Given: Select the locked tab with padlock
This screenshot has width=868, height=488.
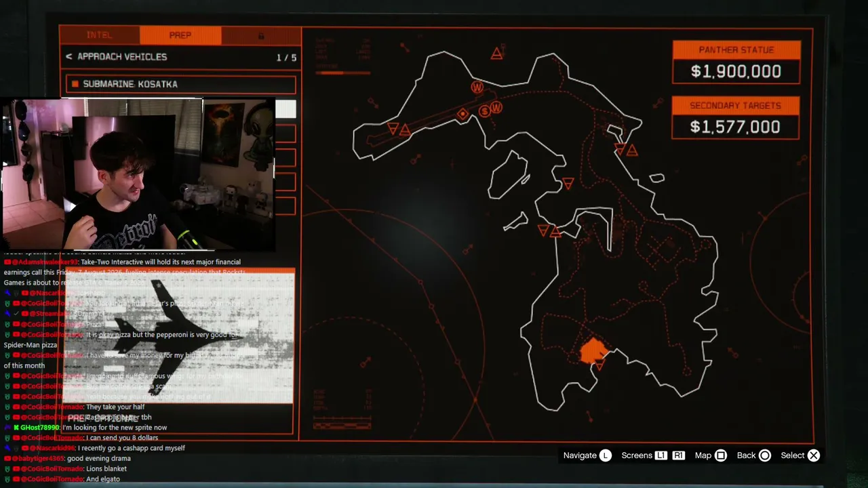Looking at the screenshot, I should (261, 35).
